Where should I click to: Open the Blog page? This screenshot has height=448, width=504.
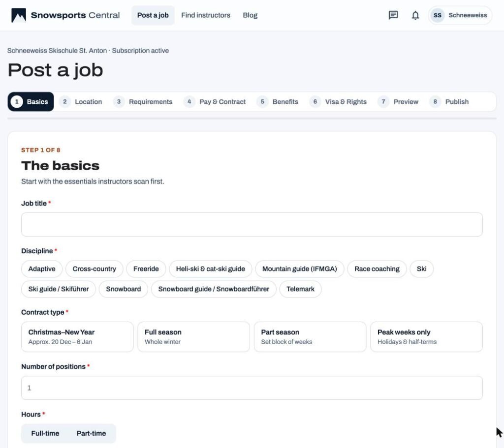pyautogui.click(x=250, y=15)
